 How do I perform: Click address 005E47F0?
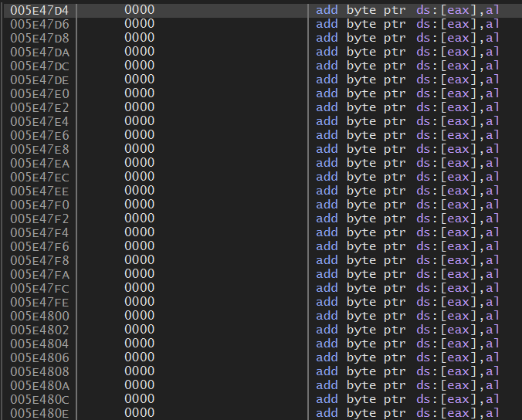click(39, 205)
